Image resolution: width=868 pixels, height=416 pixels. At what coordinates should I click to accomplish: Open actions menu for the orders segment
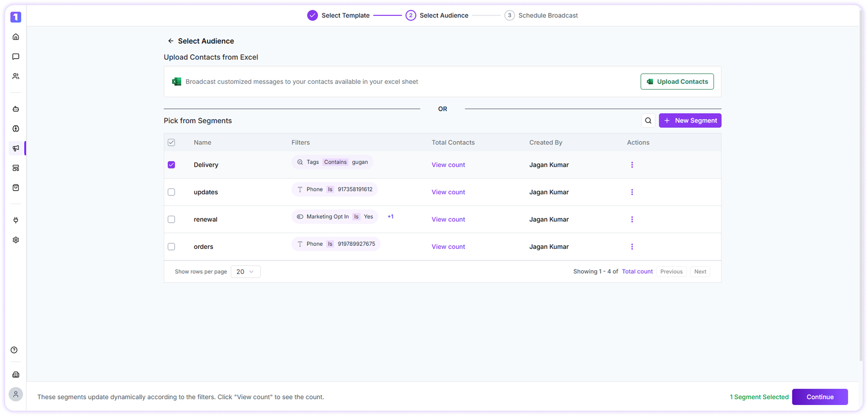pyautogui.click(x=632, y=246)
